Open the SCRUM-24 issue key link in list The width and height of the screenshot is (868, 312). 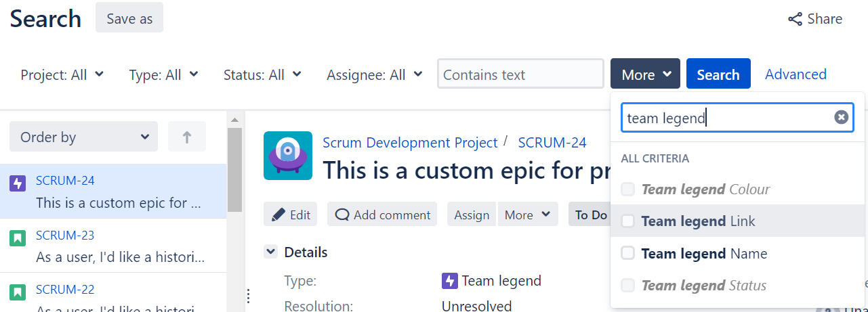pyautogui.click(x=65, y=181)
